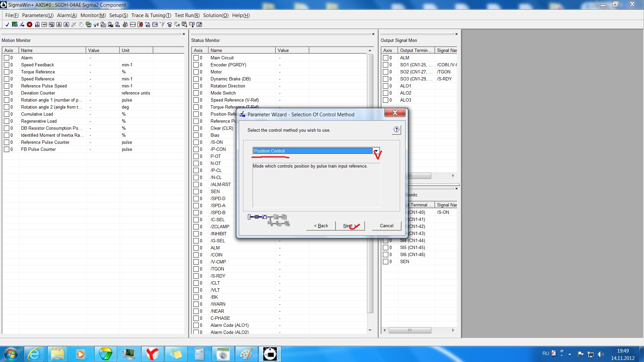Click the help question mark in wizard
644x362 pixels.
[x=396, y=130]
